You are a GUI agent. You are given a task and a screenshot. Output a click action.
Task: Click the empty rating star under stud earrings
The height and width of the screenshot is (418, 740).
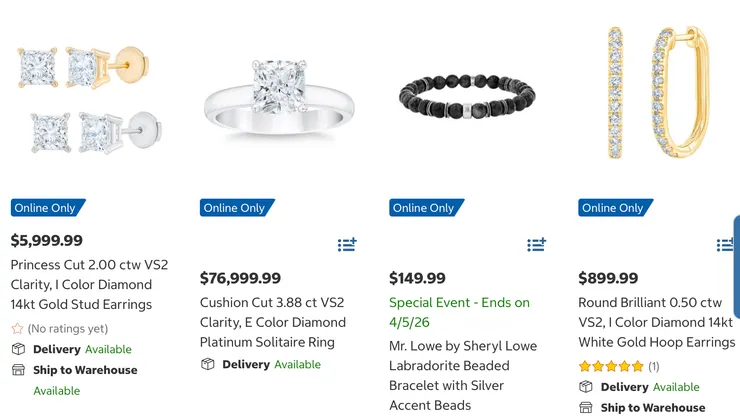17,328
